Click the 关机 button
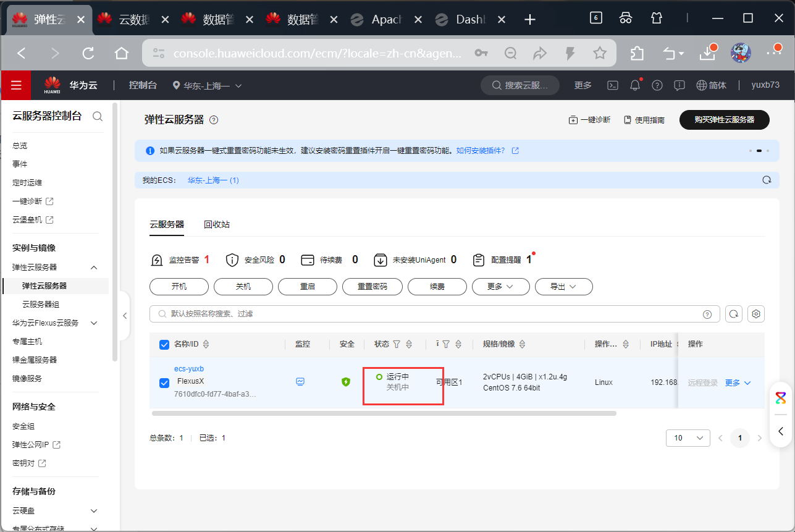Image resolution: width=795 pixels, height=532 pixels. 243,287
